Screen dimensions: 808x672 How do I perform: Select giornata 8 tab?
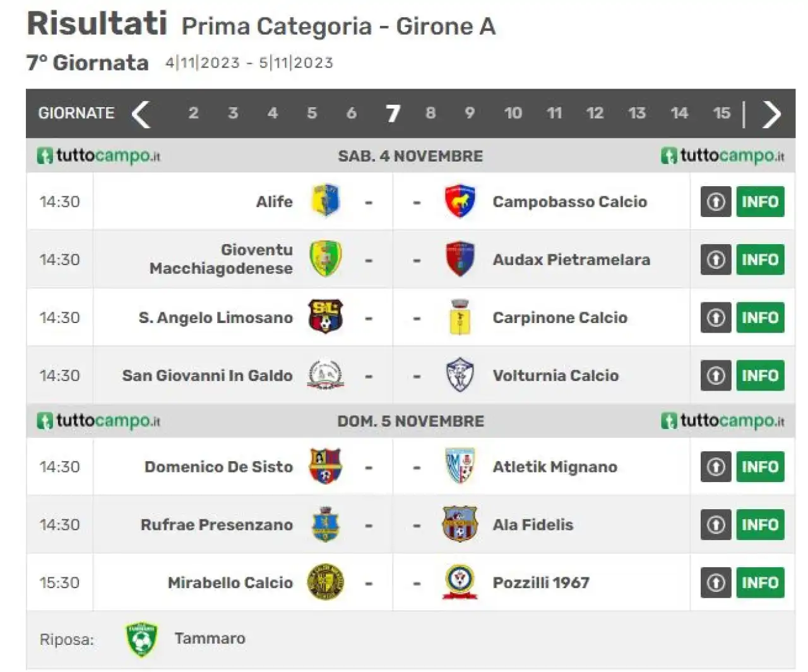tap(431, 113)
